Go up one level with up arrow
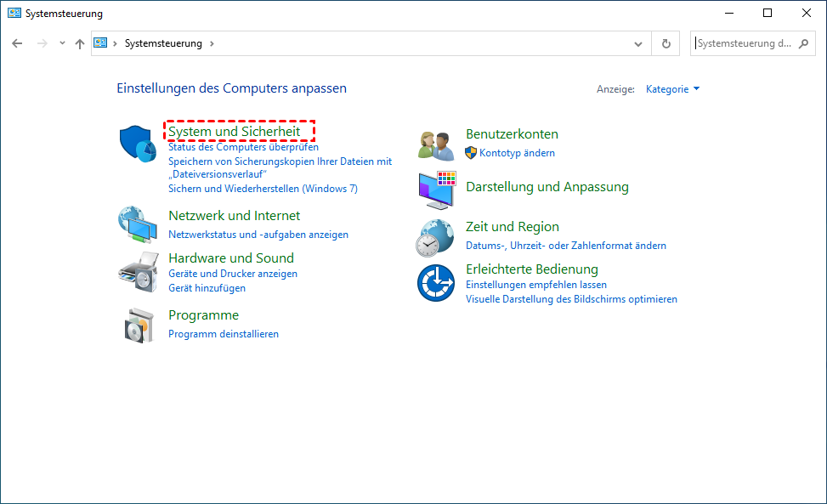This screenshot has width=827, height=504. click(x=80, y=43)
